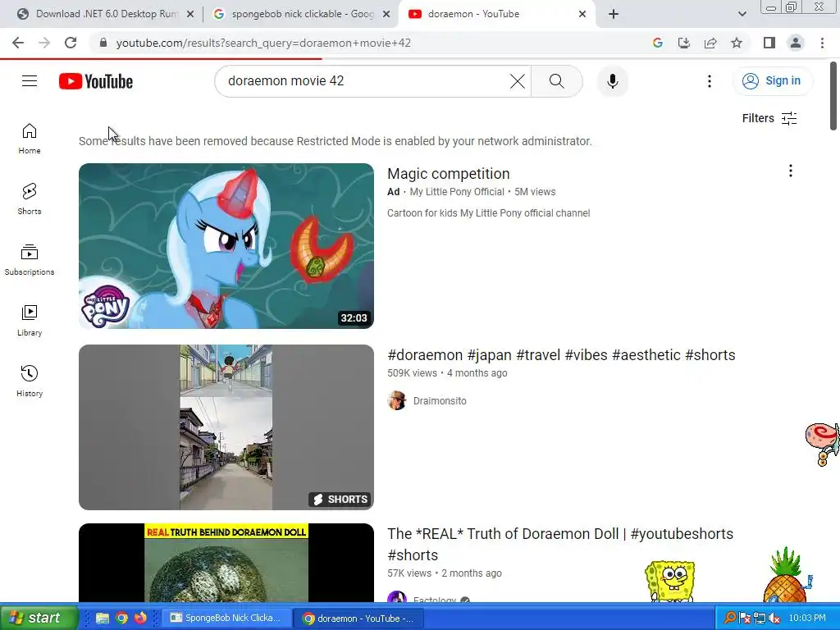
Task: Click the #doraemon #japan #travel video title
Action: 561,355
